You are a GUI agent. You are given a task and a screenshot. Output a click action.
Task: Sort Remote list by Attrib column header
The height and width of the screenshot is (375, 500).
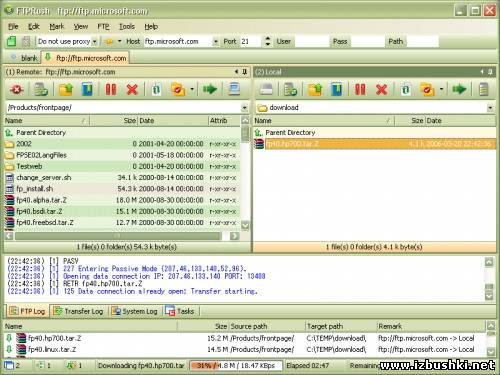pyautogui.click(x=224, y=121)
